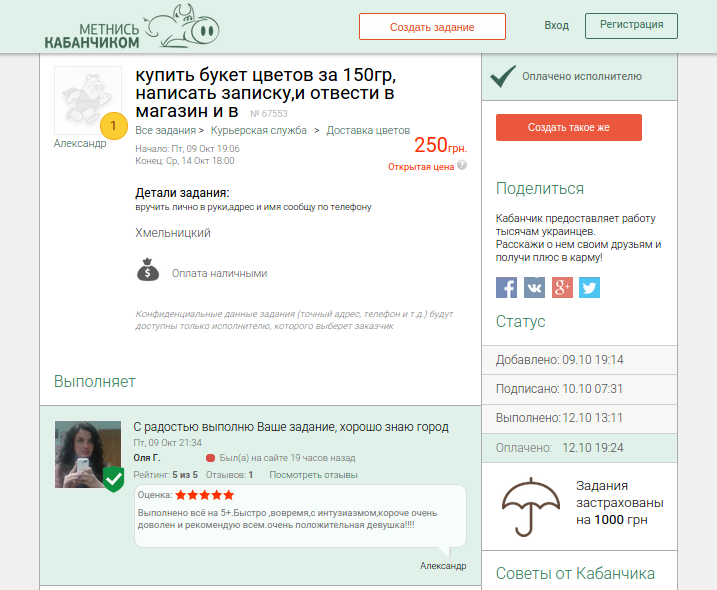Click the Создать такое же button
Image resolution: width=717 pixels, height=590 pixels.
(x=568, y=128)
